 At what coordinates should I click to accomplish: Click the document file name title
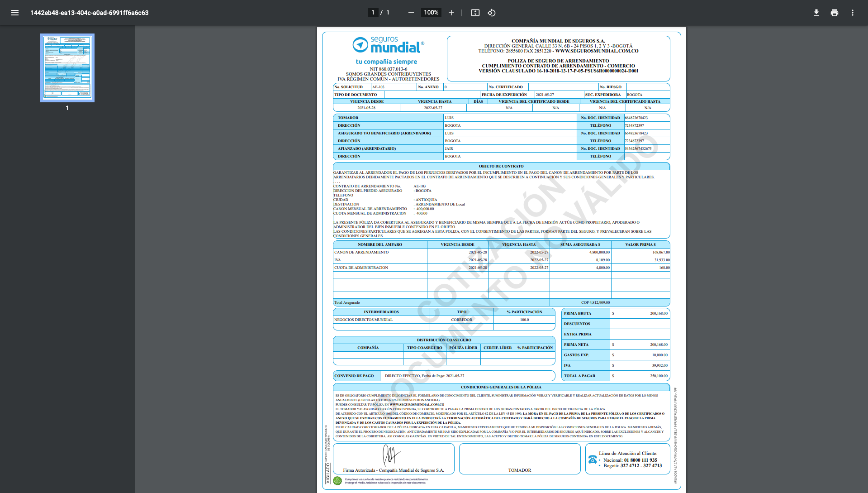90,13
